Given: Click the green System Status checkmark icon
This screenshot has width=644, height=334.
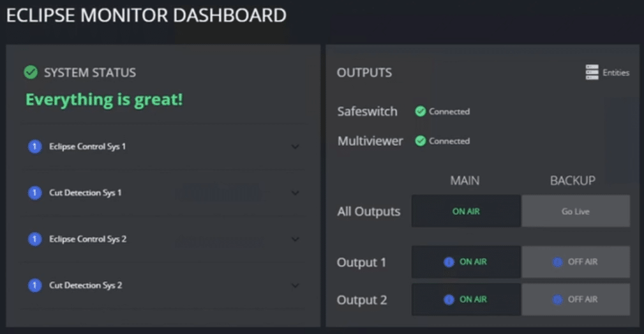Looking at the screenshot, I should (31, 72).
